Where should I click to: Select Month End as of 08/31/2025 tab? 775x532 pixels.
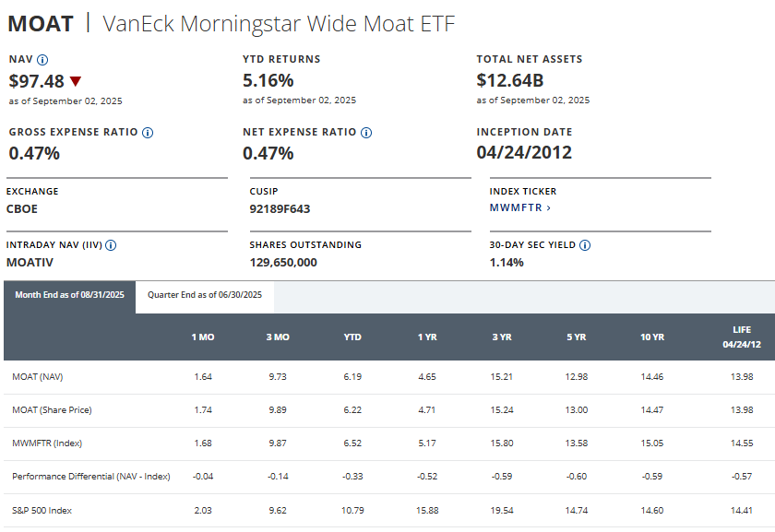pyautogui.click(x=69, y=295)
